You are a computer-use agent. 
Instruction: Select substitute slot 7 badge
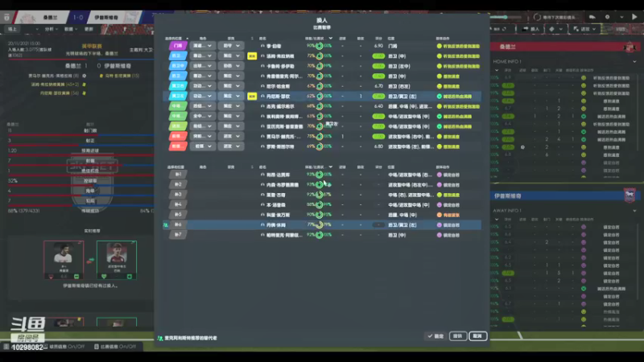coord(178,234)
